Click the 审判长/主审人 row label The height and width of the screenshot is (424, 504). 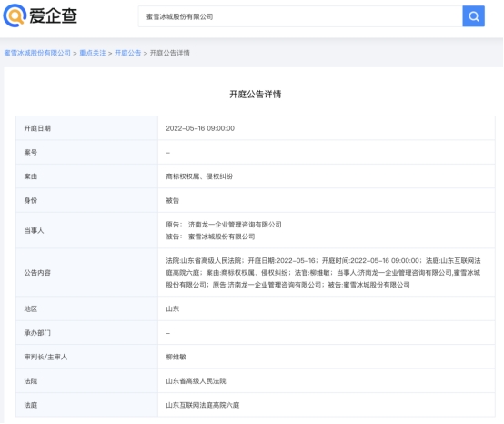(45, 357)
